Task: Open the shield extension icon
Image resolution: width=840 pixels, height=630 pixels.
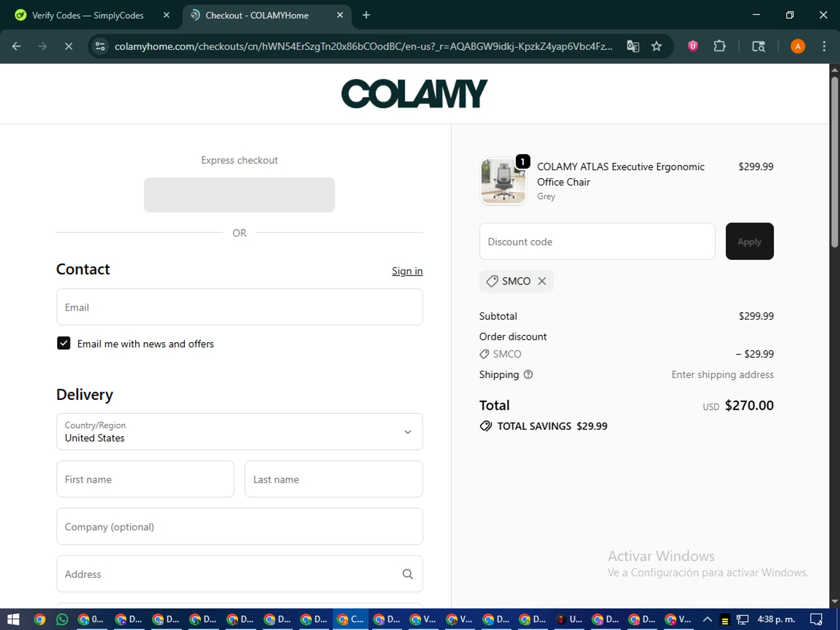Action: pyautogui.click(x=693, y=46)
